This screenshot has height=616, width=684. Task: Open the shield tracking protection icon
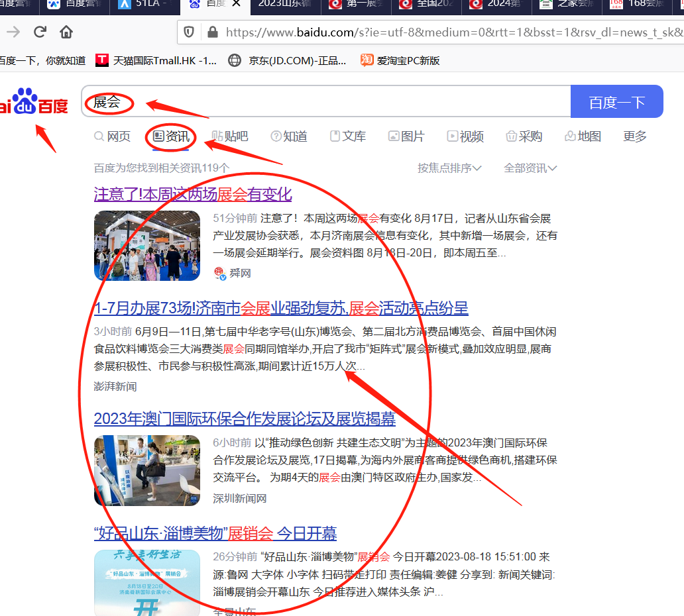pyautogui.click(x=189, y=32)
